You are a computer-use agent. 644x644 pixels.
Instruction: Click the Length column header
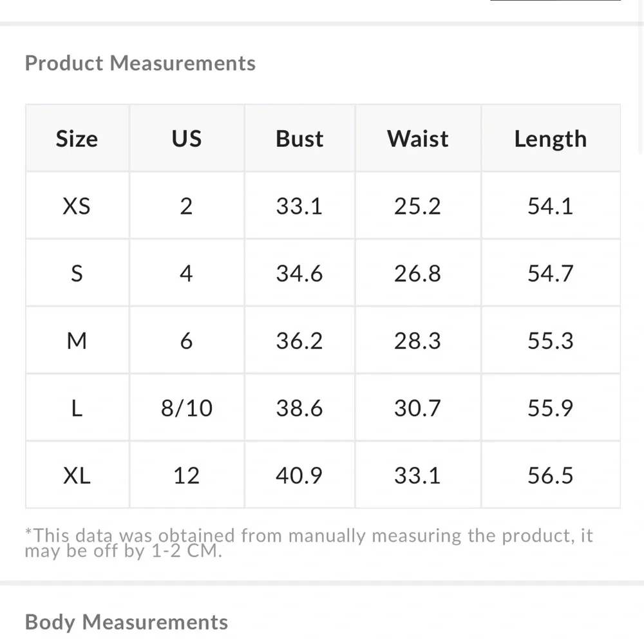point(550,139)
